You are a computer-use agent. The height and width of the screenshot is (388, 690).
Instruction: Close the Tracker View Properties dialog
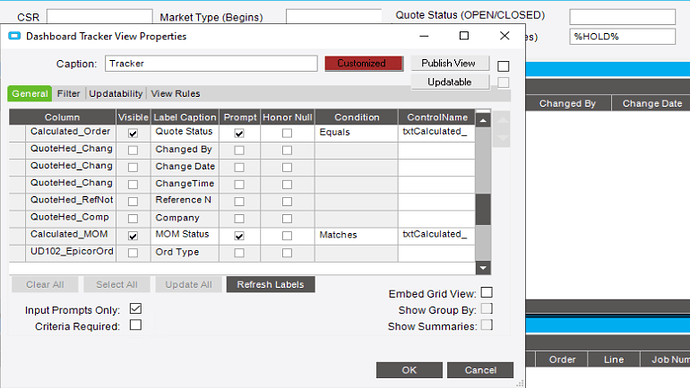(505, 36)
